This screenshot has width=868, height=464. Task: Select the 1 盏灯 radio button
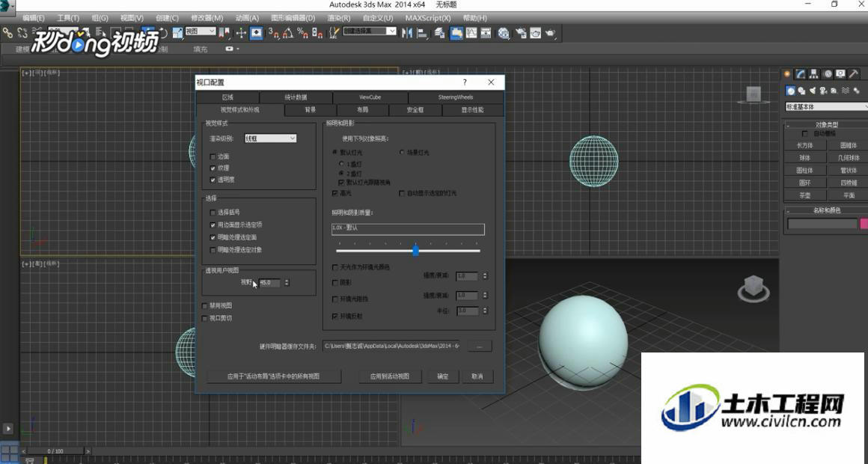click(341, 164)
